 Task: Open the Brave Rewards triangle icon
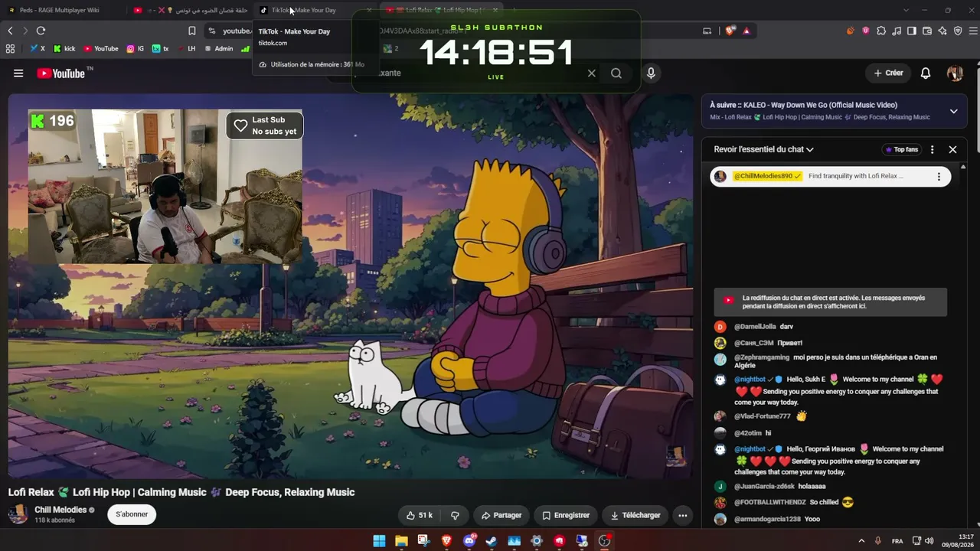(746, 31)
